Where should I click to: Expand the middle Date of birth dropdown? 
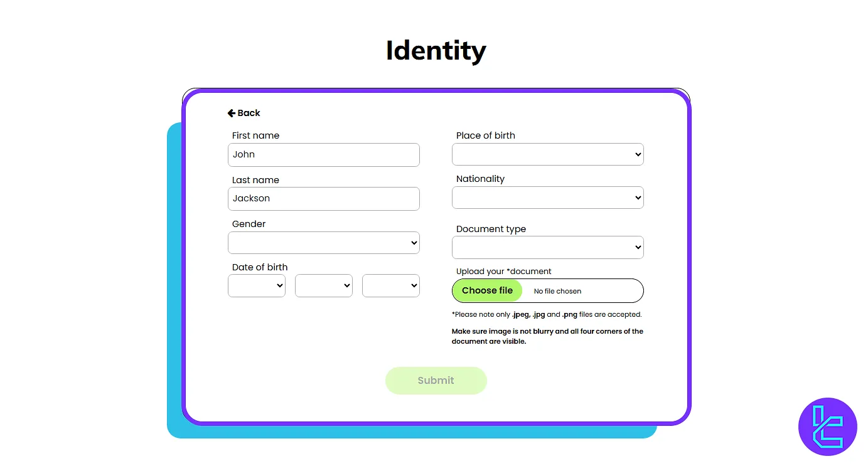click(324, 285)
